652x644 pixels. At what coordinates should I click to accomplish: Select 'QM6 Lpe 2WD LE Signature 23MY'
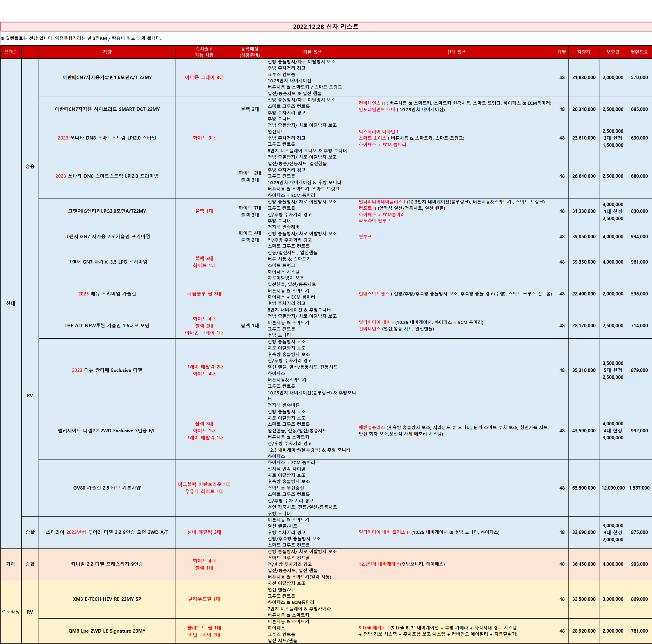tap(107, 631)
